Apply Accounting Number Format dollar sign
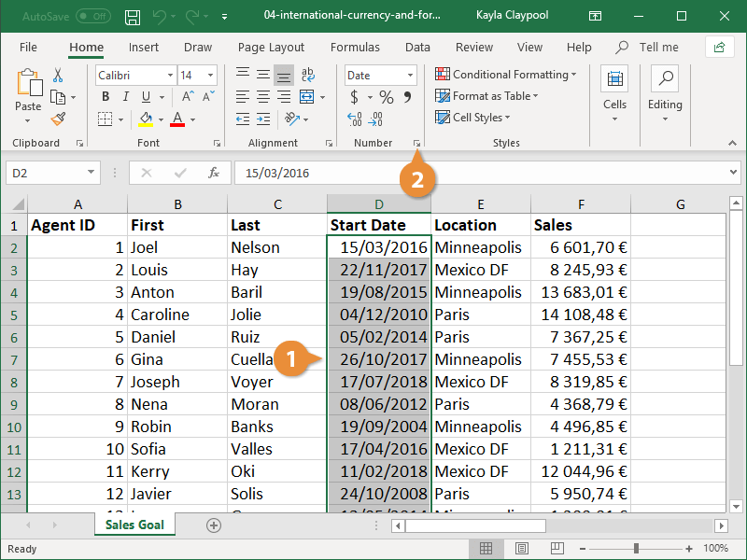Screen dimensions: 747x560 click(x=354, y=97)
